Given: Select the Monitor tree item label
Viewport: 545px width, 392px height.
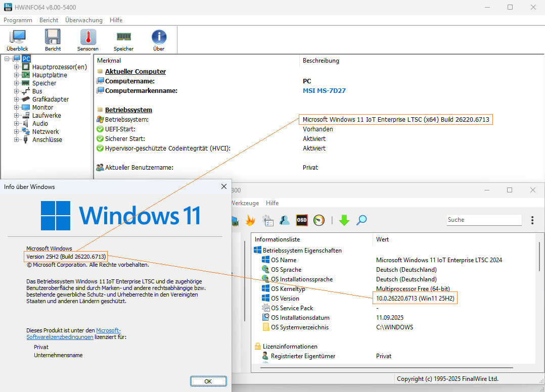Looking at the screenshot, I should click(43, 107).
